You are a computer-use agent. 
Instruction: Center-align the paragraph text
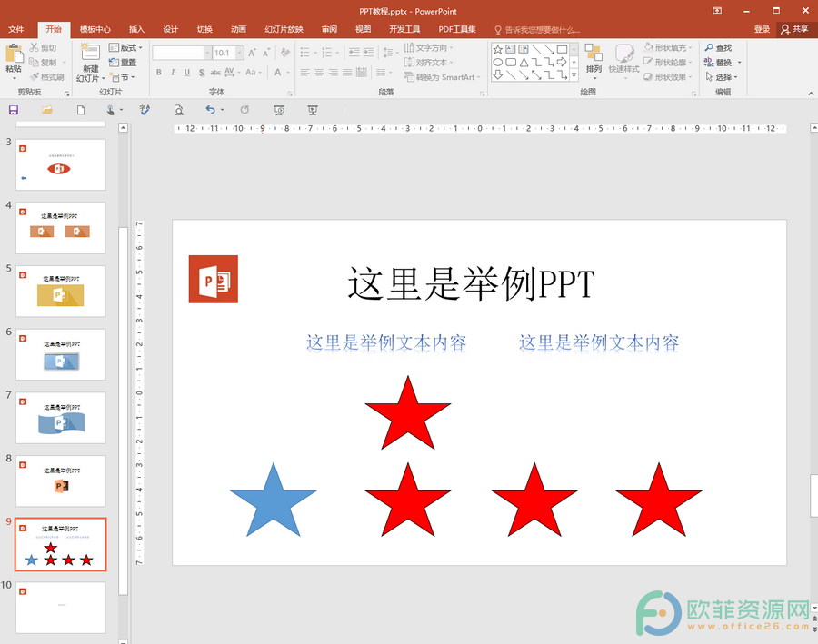[x=319, y=73]
